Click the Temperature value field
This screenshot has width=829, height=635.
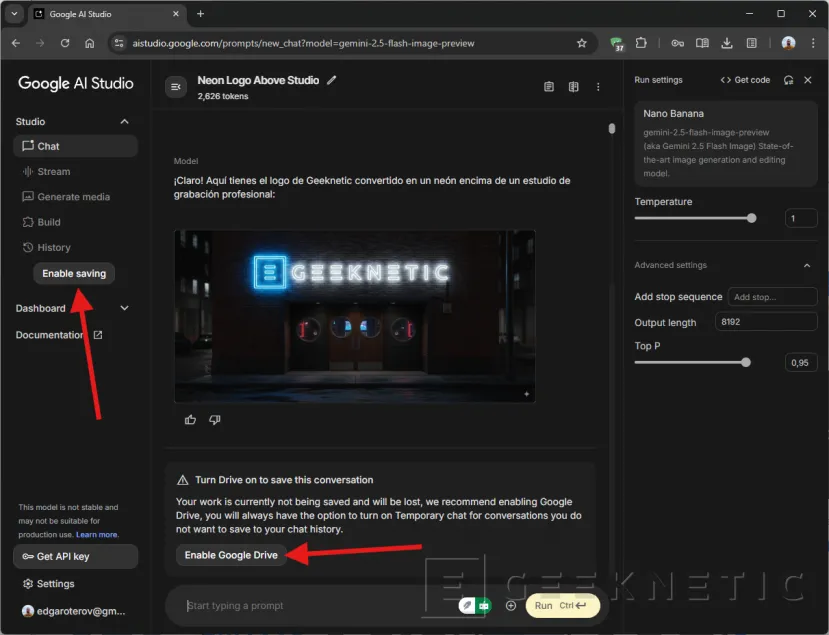pyautogui.click(x=801, y=218)
